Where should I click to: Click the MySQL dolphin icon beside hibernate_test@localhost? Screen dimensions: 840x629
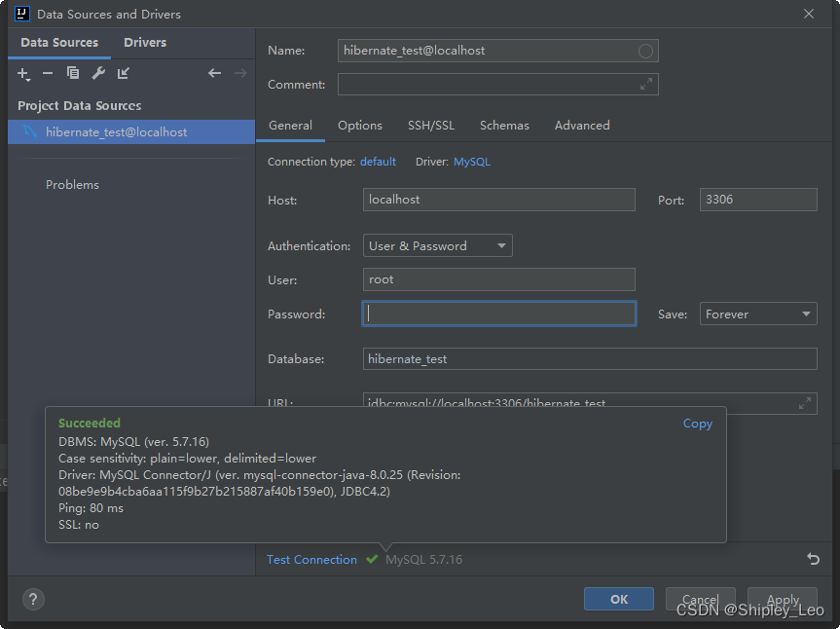29,131
